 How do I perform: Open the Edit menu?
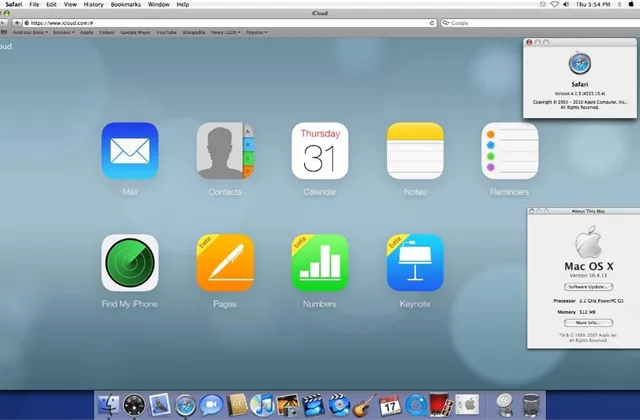(x=51, y=4)
